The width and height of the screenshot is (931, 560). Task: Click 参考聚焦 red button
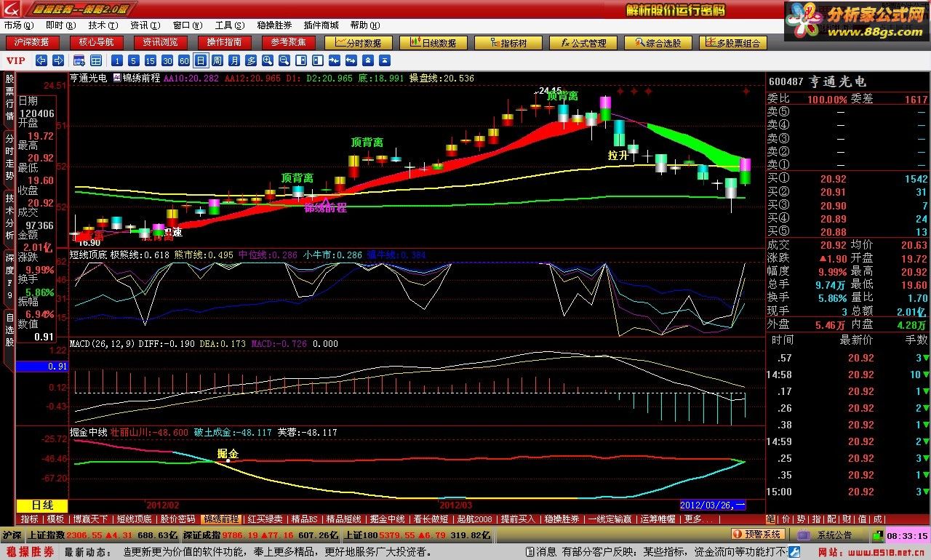click(288, 43)
